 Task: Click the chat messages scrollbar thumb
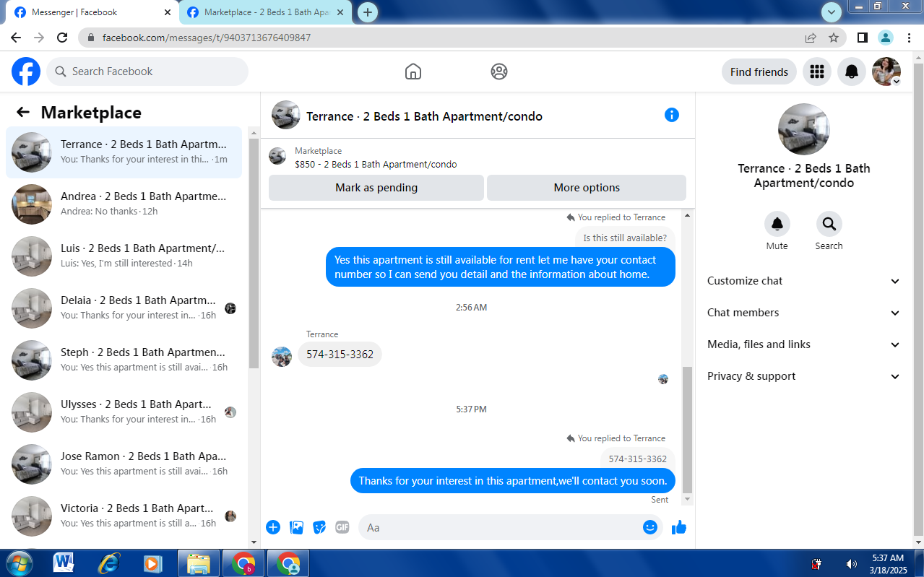pos(687,429)
